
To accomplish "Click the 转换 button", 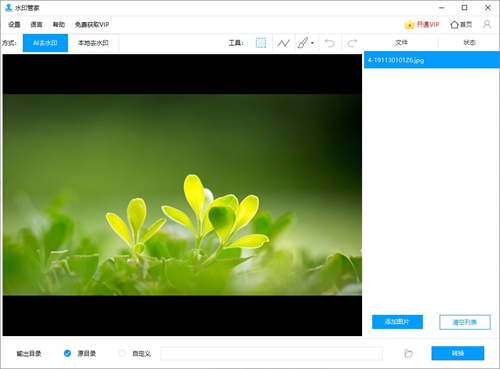I will click(458, 353).
